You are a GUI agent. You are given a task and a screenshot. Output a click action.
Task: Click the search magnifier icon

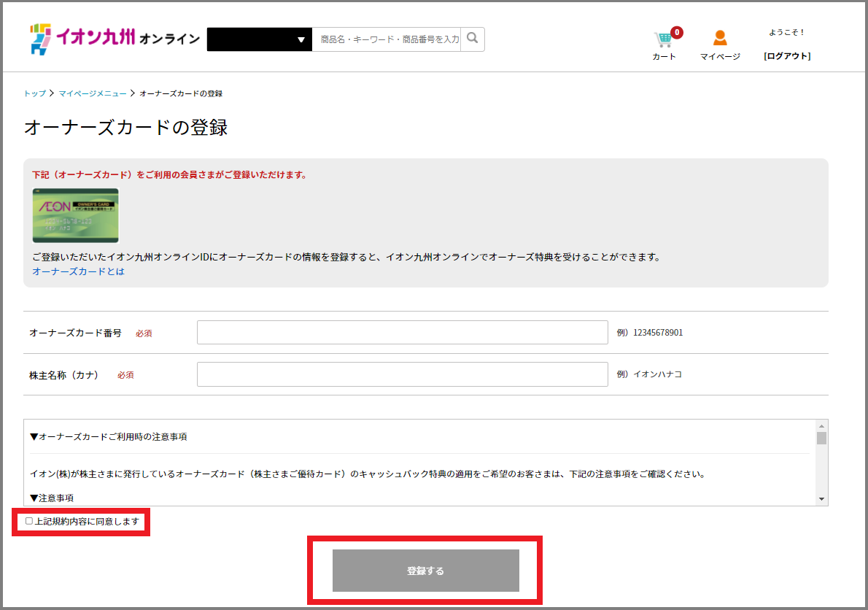point(472,38)
